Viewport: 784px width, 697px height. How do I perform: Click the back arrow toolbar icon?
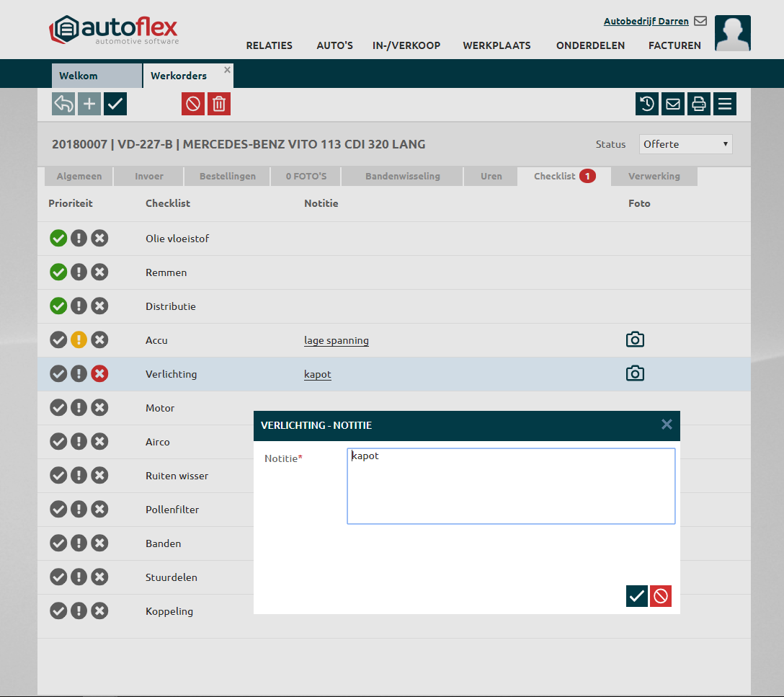[x=63, y=104]
